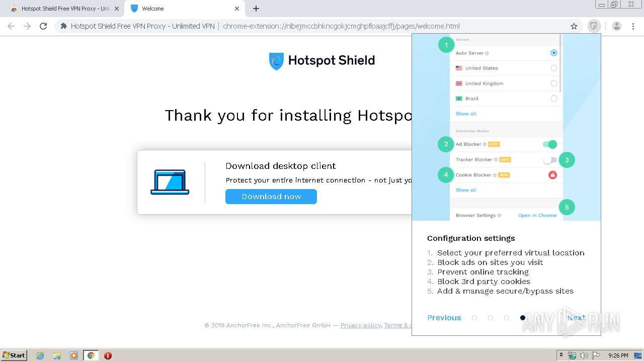Toggle the Tracker Blocker switch
Viewport: 644px width, 362px height.
pyautogui.click(x=549, y=160)
